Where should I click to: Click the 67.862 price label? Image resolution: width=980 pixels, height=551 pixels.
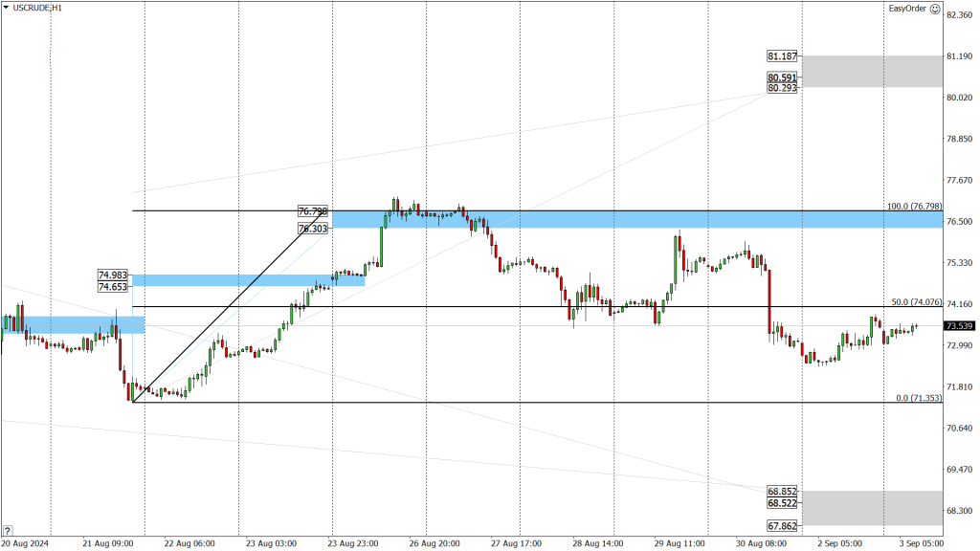783,526
